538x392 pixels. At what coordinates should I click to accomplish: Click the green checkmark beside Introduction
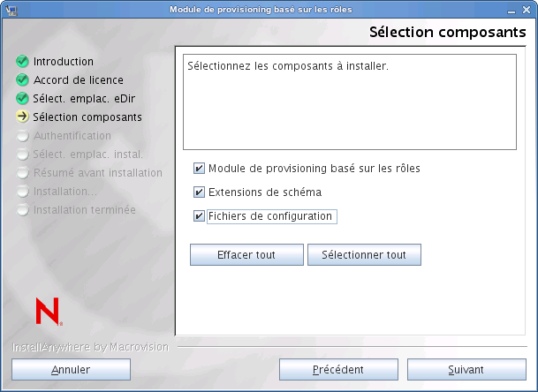pyautogui.click(x=22, y=62)
